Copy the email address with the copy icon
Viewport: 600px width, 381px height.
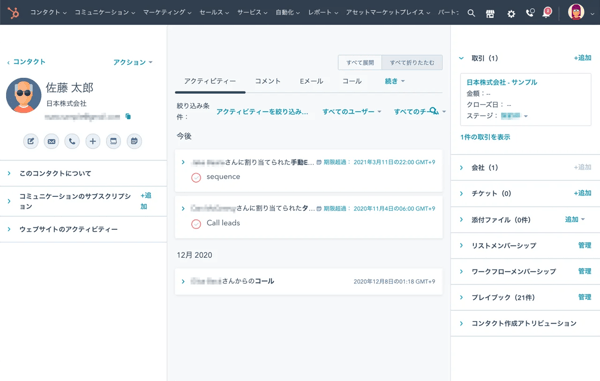[x=128, y=116]
